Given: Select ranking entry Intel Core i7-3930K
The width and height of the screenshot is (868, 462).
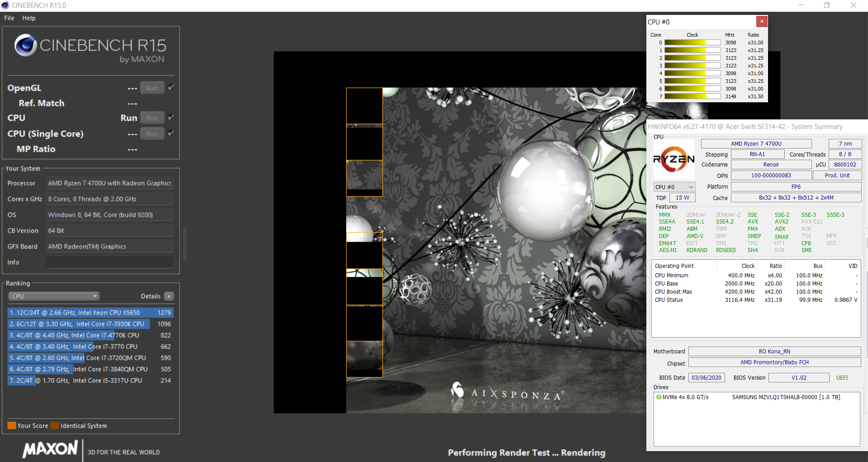Looking at the screenshot, I should click(x=90, y=324).
